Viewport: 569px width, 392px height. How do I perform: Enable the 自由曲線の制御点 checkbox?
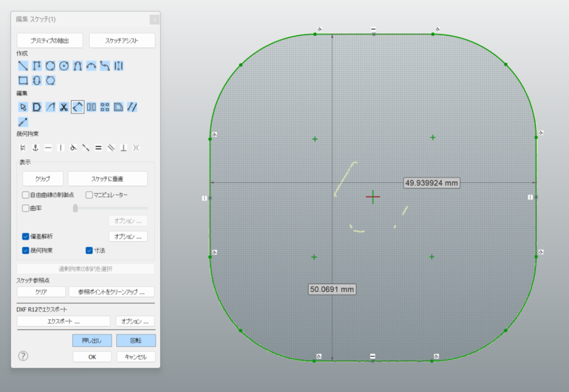26,195
